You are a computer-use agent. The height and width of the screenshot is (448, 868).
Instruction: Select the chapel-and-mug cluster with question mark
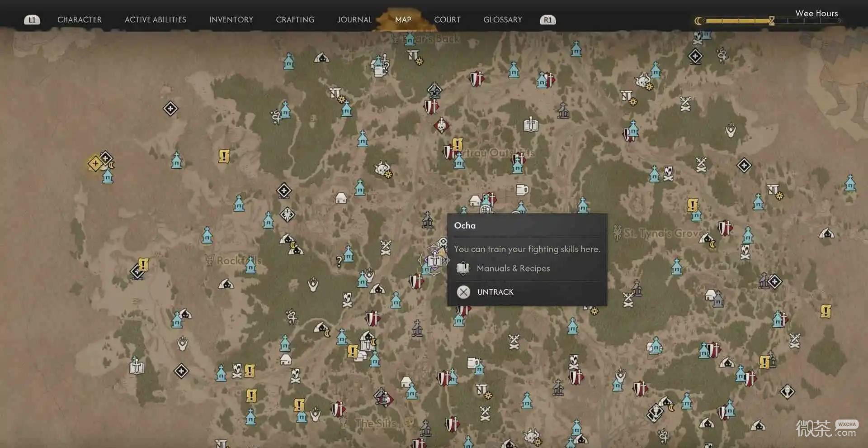(380, 66)
